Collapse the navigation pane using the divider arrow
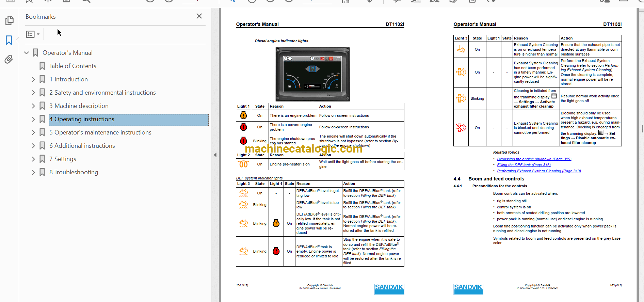The image size is (644, 302). coord(215,155)
